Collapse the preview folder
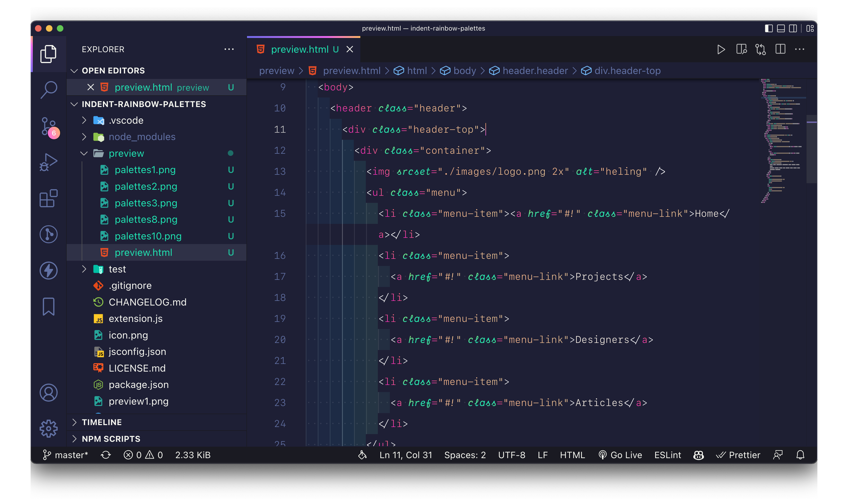This screenshot has width=848, height=504. pos(126,153)
